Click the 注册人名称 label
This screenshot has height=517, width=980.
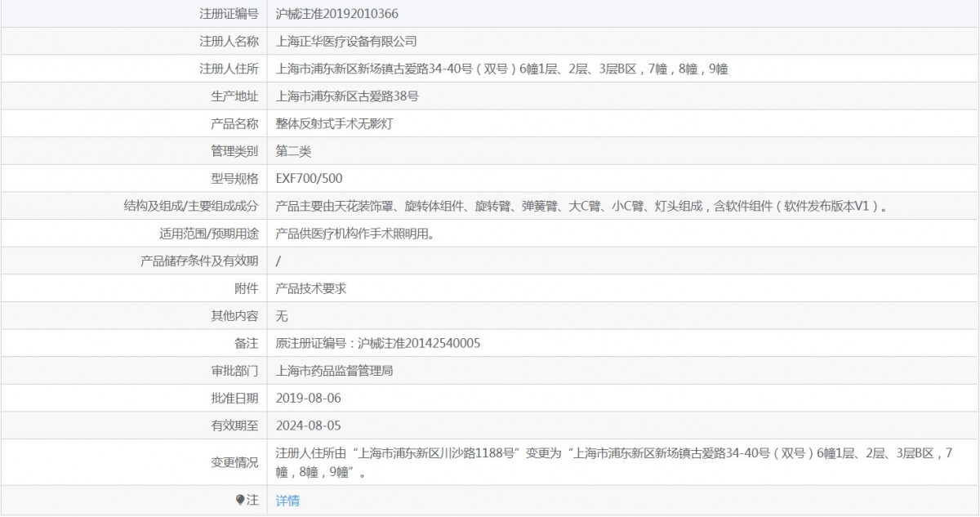click(x=229, y=42)
